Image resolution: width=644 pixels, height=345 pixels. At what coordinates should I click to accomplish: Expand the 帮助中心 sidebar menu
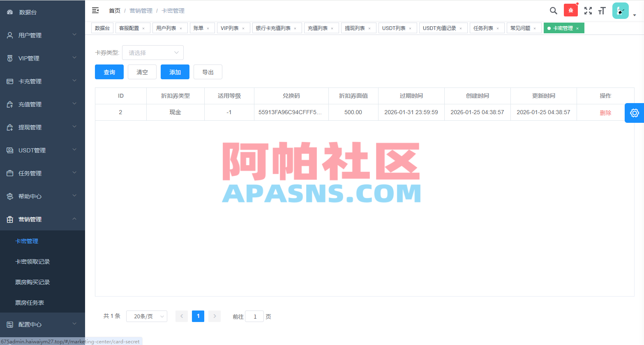click(x=42, y=196)
